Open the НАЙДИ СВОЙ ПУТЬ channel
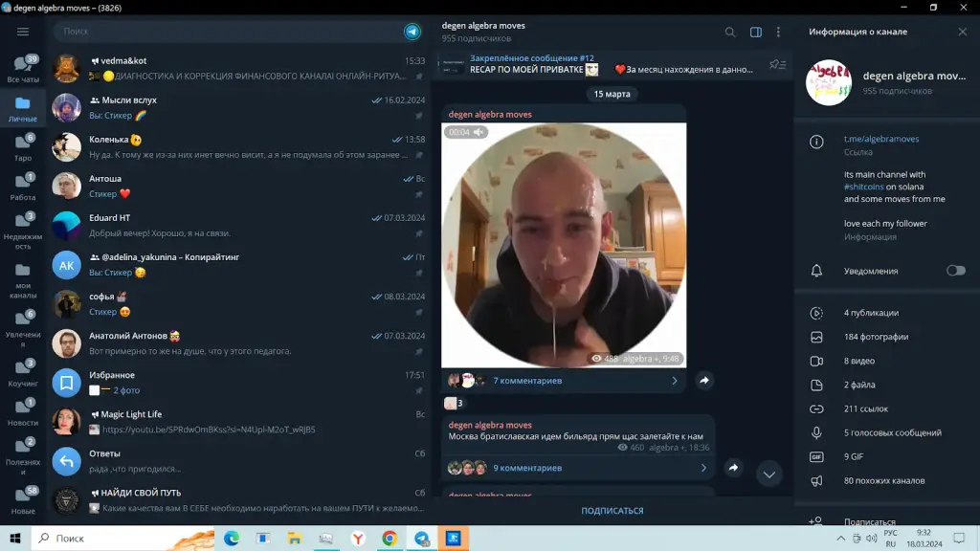The height and width of the screenshot is (551, 980). pos(238,500)
